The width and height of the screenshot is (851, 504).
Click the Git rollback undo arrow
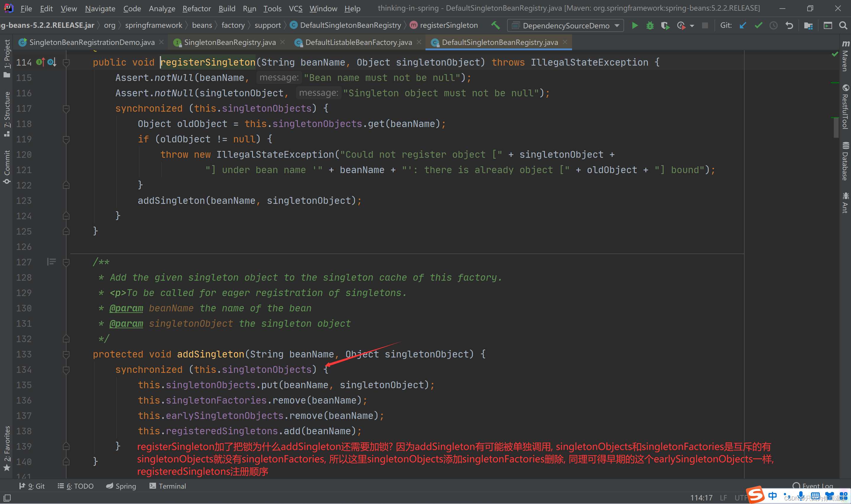click(x=789, y=25)
